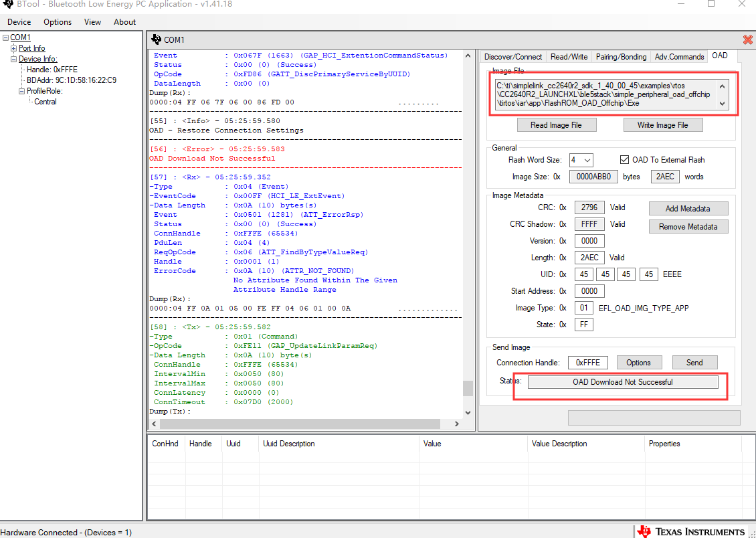756x538 pixels.
Task: Collapse the Device Info tree node
Action: pos(14,59)
